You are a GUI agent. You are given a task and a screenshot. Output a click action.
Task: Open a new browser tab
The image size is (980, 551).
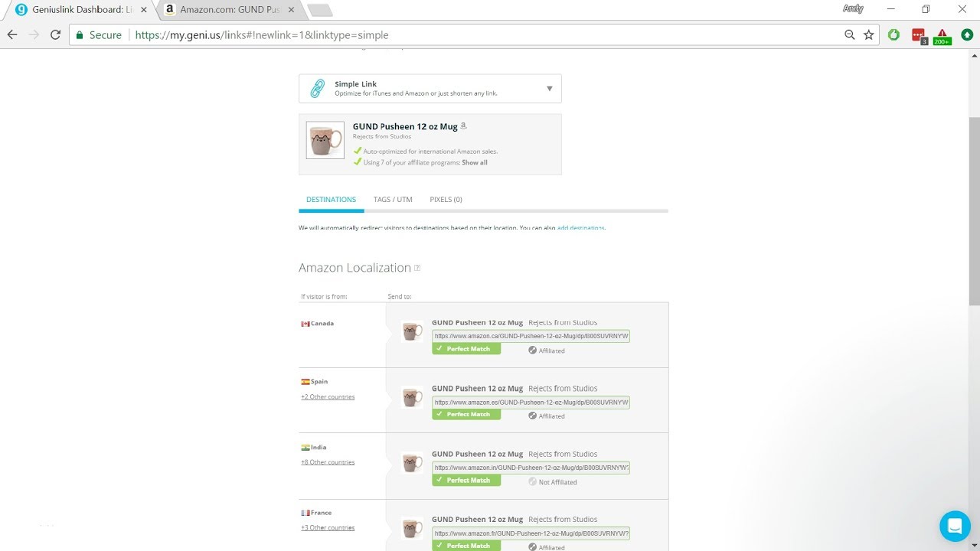[319, 10]
